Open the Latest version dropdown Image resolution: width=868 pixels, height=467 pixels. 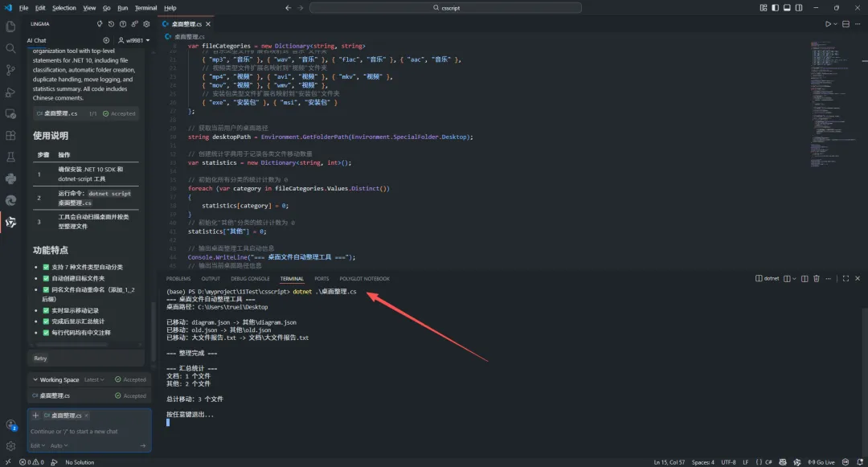[x=94, y=379]
